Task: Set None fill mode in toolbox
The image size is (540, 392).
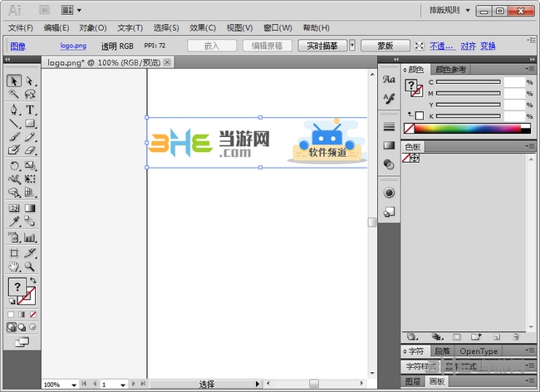Action: 33,315
